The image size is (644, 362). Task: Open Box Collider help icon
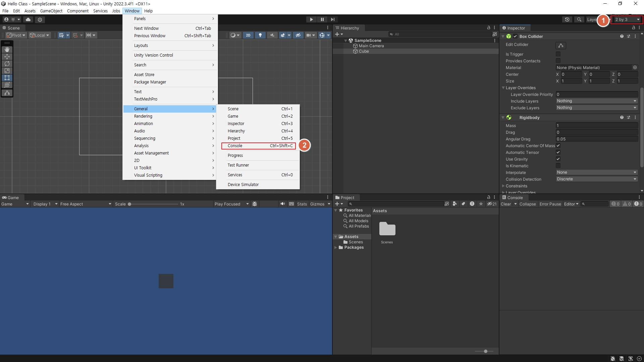pyautogui.click(x=622, y=36)
